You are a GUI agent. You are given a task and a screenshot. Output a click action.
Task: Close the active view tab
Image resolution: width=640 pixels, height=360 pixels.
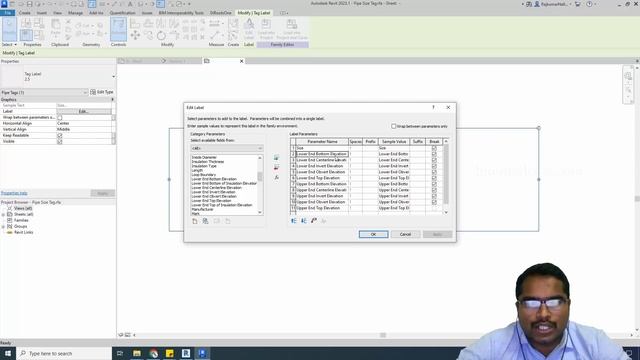click(242, 61)
